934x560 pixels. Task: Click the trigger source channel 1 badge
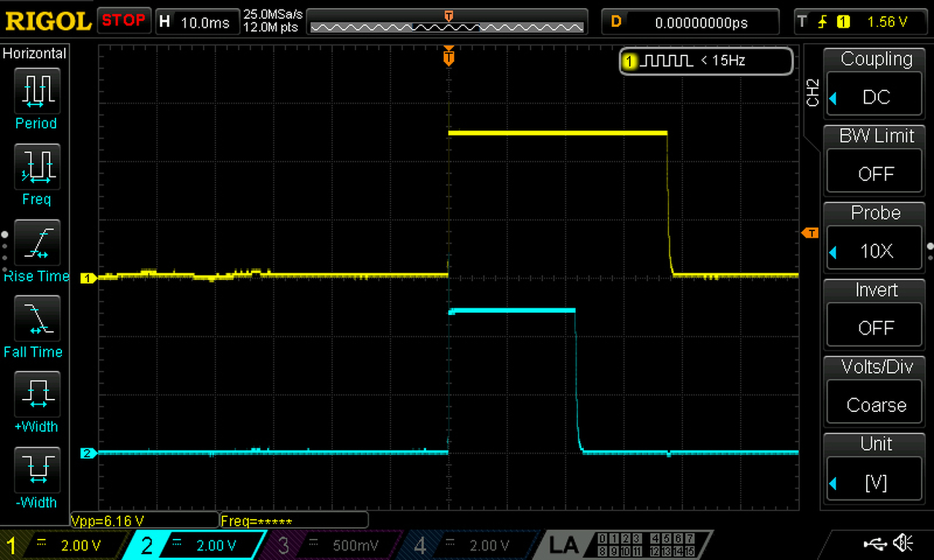(844, 22)
